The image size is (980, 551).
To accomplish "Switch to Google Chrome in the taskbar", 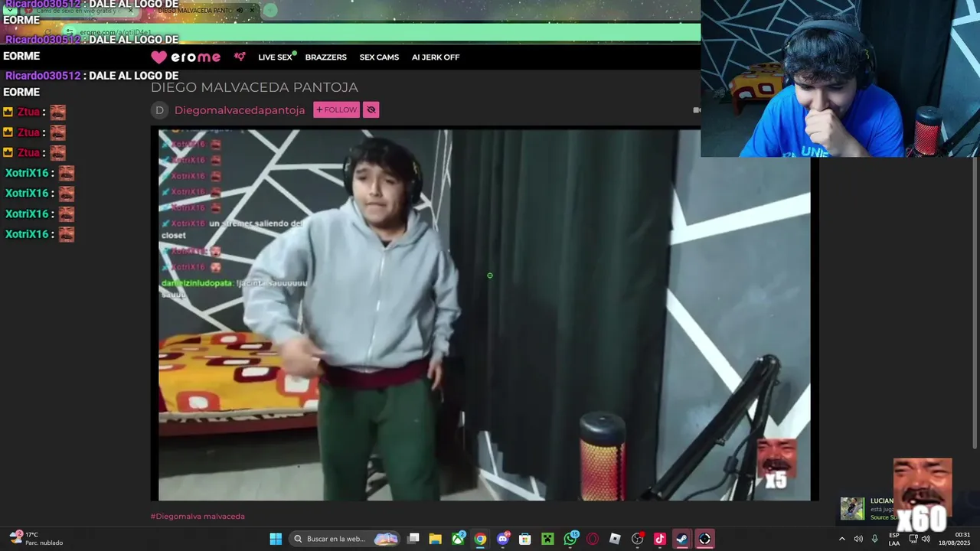I will (480, 539).
